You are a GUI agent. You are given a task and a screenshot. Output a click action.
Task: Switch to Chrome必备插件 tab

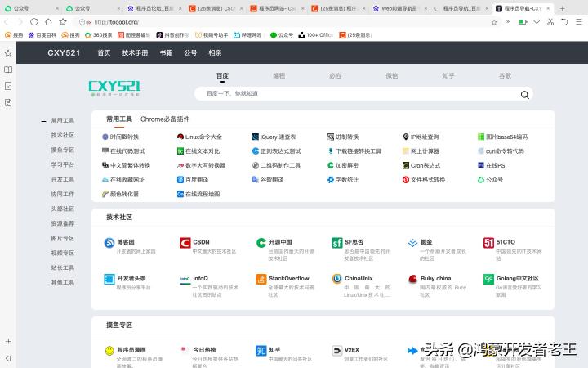click(165, 119)
